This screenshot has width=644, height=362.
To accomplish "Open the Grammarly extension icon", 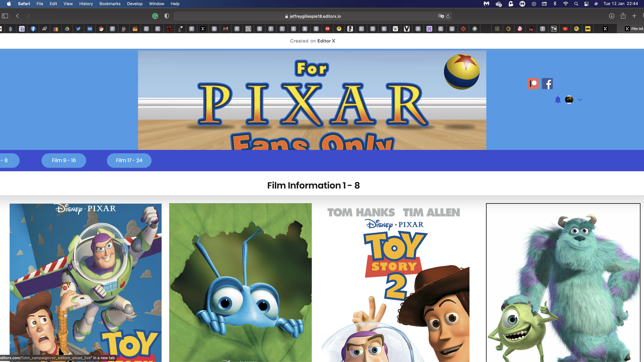I will coord(155,16).
